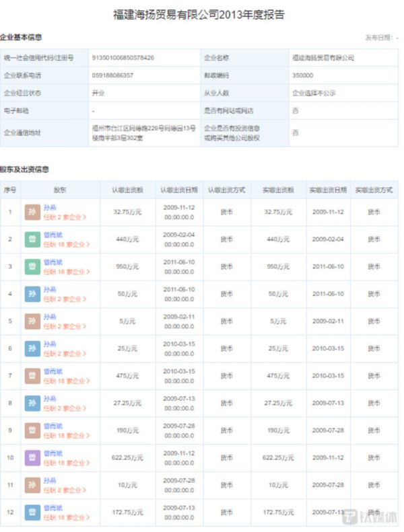This screenshot has height=532, width=404.
Task: Open shareholder name link in row 9
Action: [53, 426]
